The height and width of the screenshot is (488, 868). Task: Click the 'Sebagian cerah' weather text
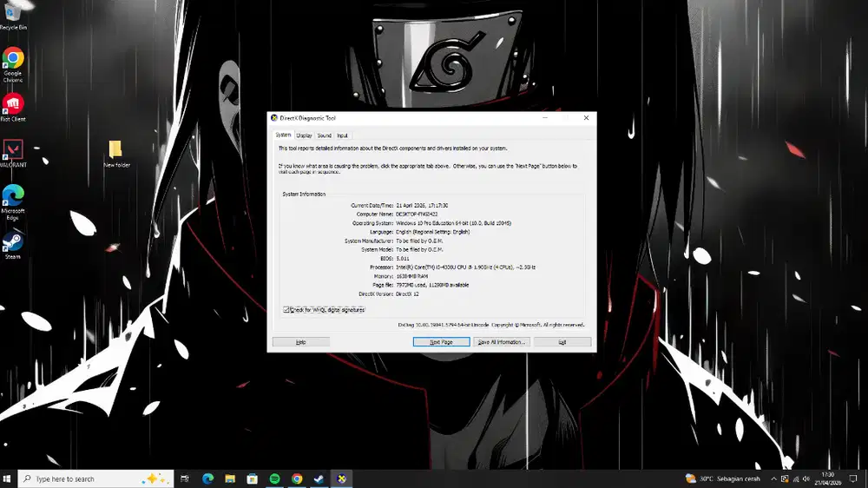click(739, 478)
